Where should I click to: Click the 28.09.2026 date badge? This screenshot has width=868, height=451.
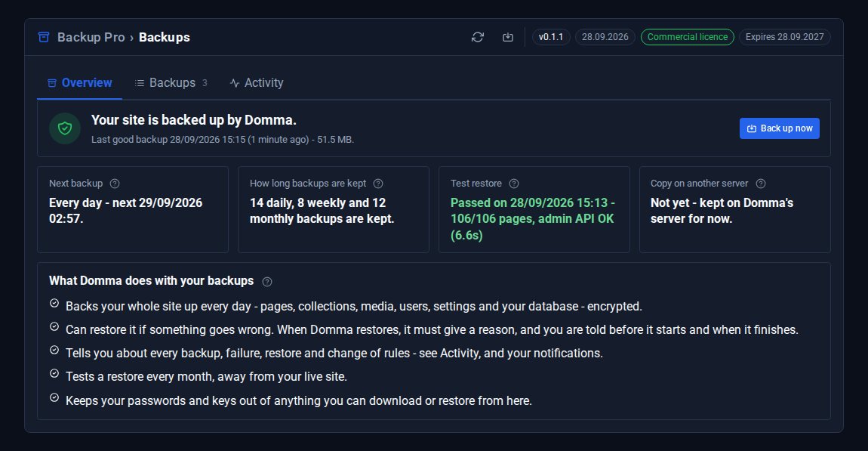605,37
